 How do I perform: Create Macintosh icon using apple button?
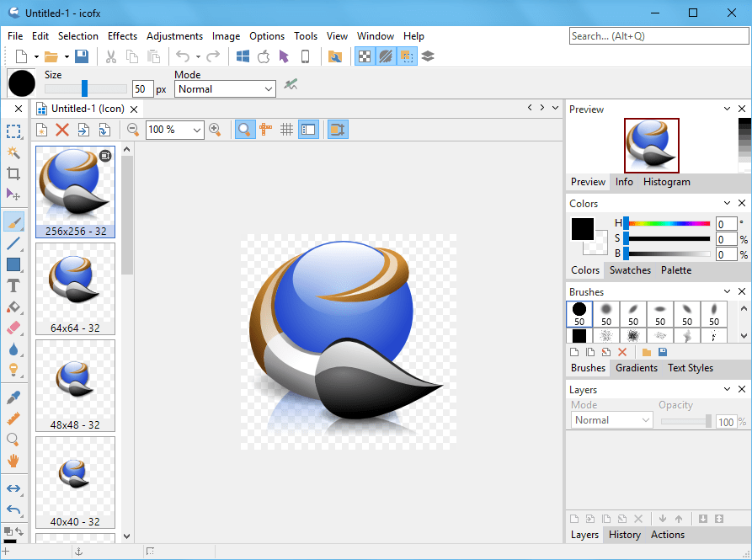pyautogui.click(x=264, y=56)
